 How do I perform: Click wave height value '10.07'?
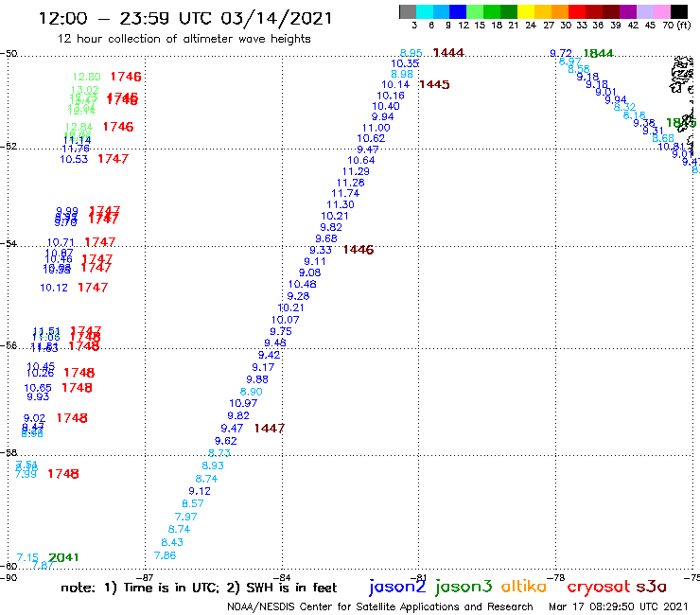[285, 320]
